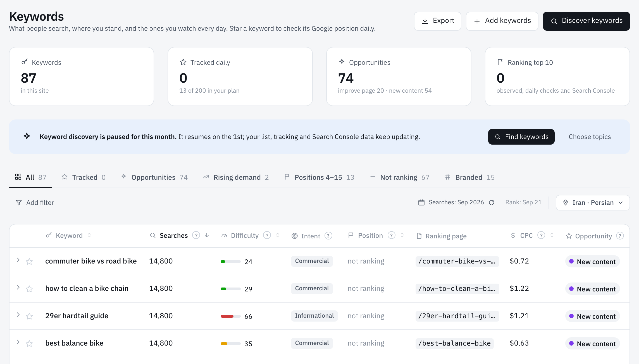Star the best balance bike keyword
The width and height of the screenshot is (639, 364).
click(x=29, y=344)
